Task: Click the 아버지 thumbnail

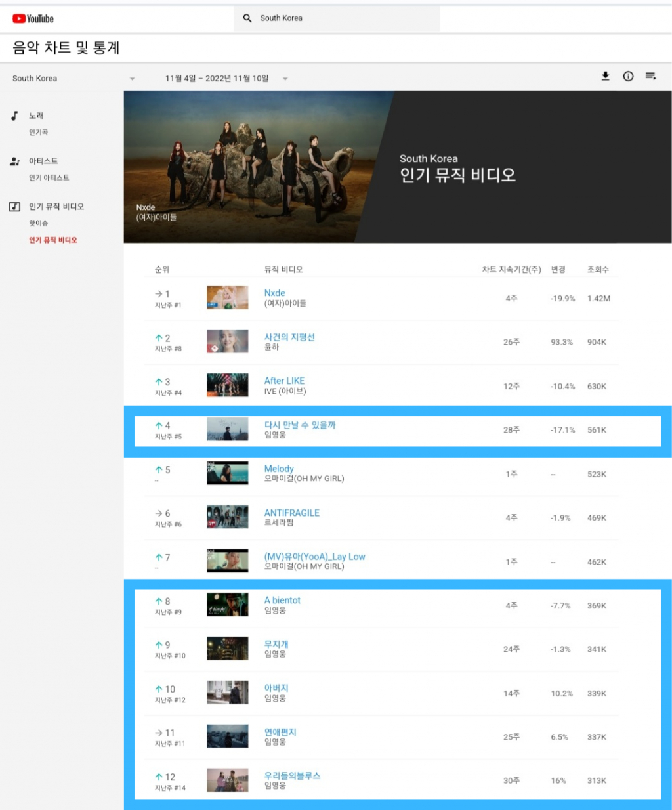Action: pos(228,693)
